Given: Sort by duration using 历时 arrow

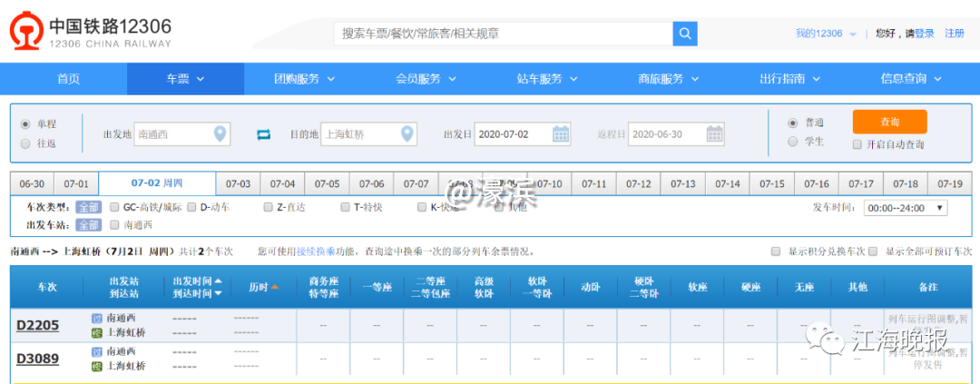Looking at the screenshot, I should [275, 287].
